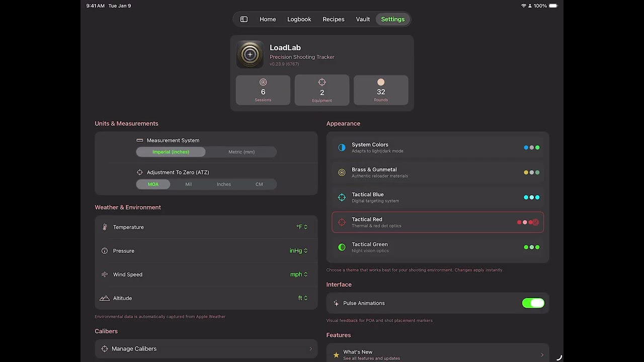644x362 pixels.
Task: Select Mil adjustment unit
Action: [x=188, y=185]
